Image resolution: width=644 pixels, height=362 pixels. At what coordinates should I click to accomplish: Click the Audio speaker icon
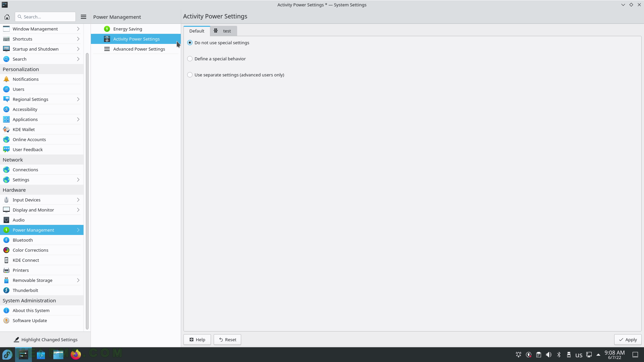(x=6, y=220)
